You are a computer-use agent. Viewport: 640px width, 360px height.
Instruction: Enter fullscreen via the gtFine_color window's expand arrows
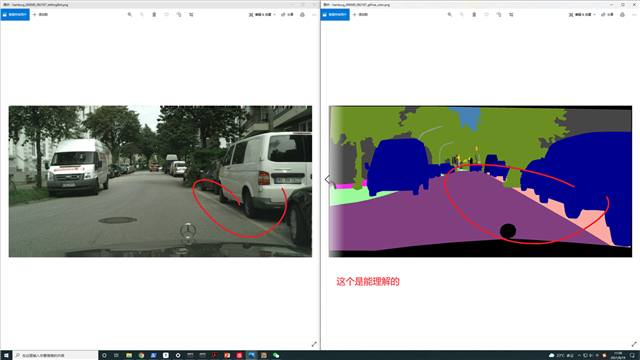(x=634, y=344)
